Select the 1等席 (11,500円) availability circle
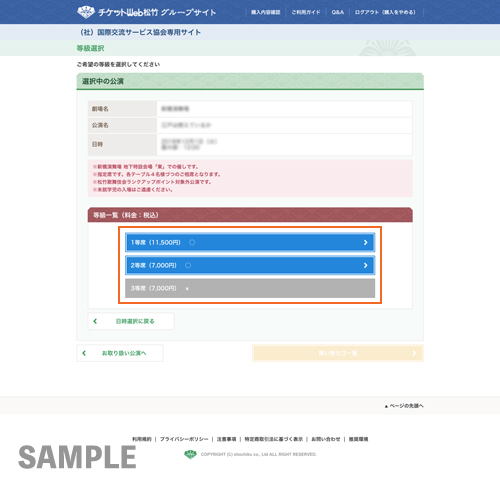Viewport: 500px width, 480px height. (192, 242)
